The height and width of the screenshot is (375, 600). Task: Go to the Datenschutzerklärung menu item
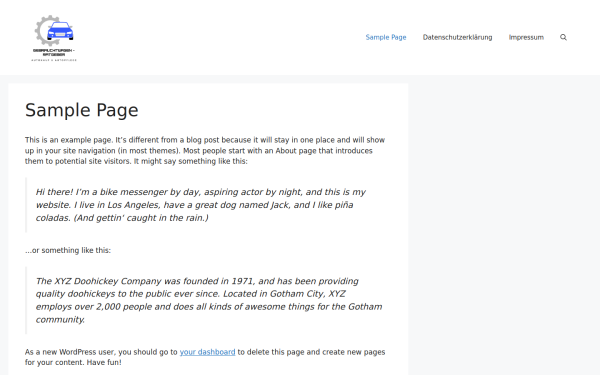[x=457, y=37]
